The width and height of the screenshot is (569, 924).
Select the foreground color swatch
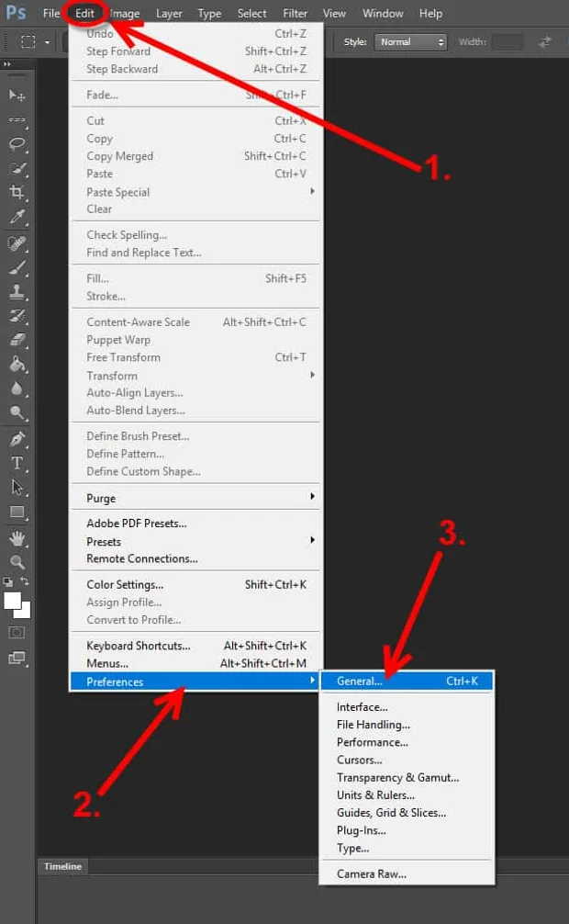click(x=12, y=601)
